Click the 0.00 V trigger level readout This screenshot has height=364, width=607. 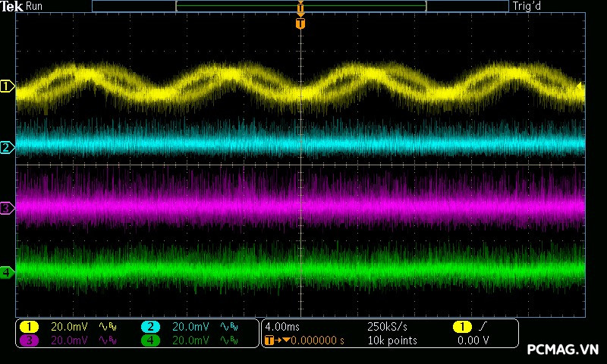coord(473,340)
